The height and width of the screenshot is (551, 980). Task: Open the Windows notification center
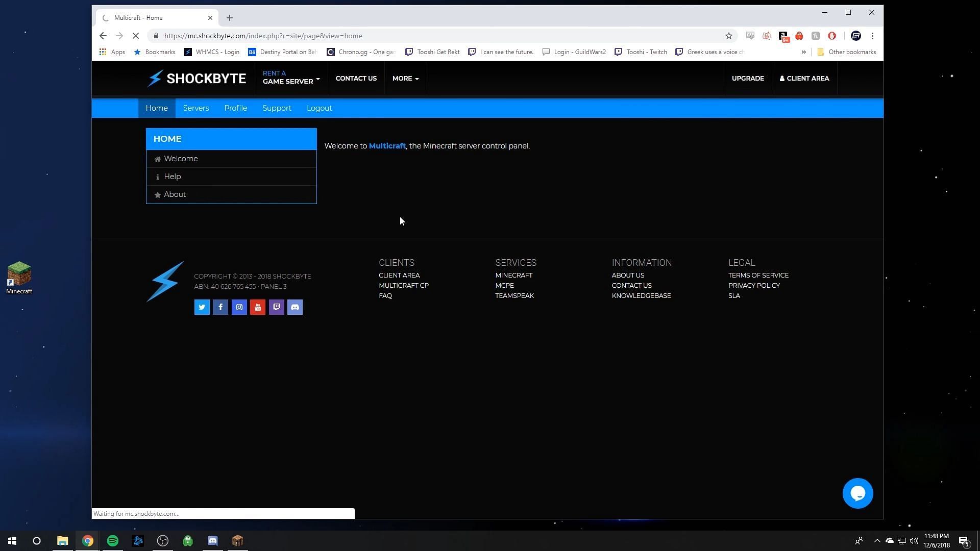coord(964,541)
